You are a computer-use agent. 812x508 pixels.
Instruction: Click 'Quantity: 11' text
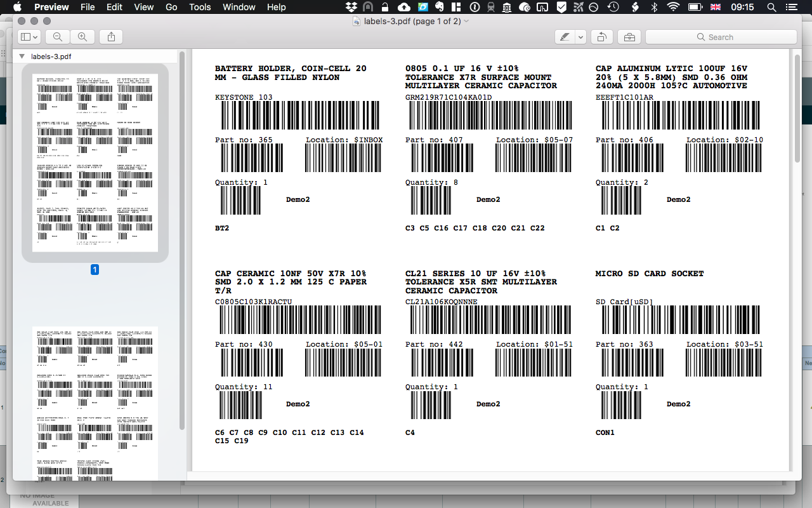(244, 387)
